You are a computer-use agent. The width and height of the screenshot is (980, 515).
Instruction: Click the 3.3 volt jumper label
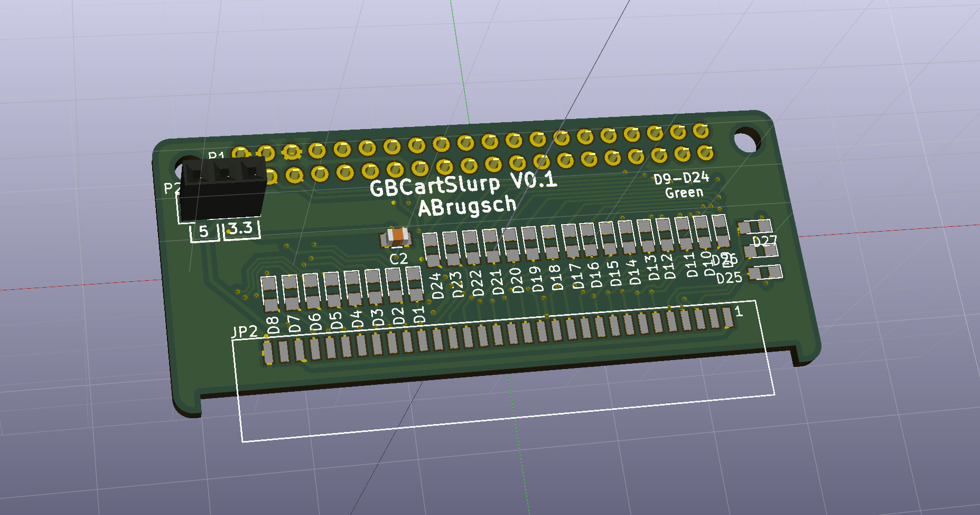coord(241,228)
